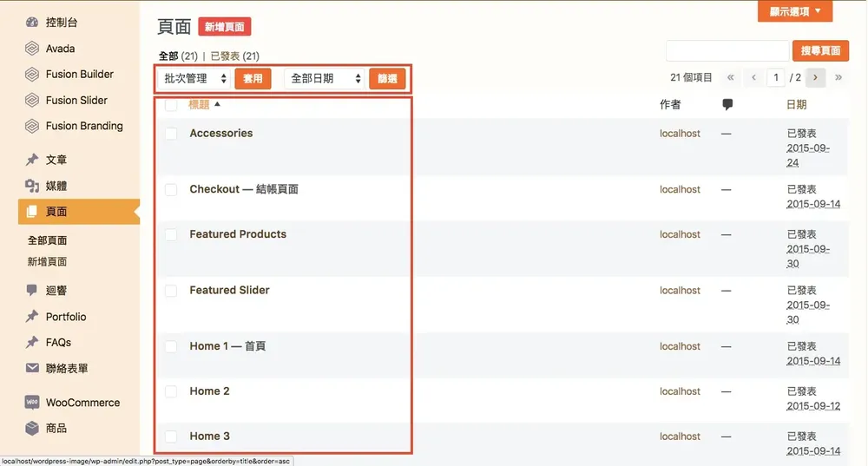Show the 已發表 (21) filter link
This screenshot has width=868, height=466.
click(234, 56)
